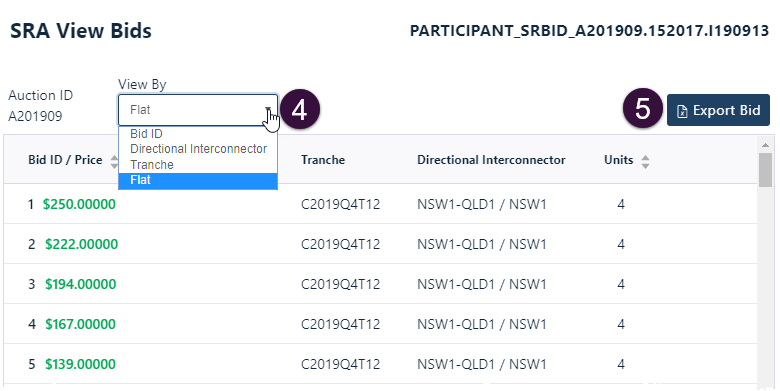Select Bid ID from View By list
Image resolution: width=780 pixels, height=391 pixels.
click(146, 134)
